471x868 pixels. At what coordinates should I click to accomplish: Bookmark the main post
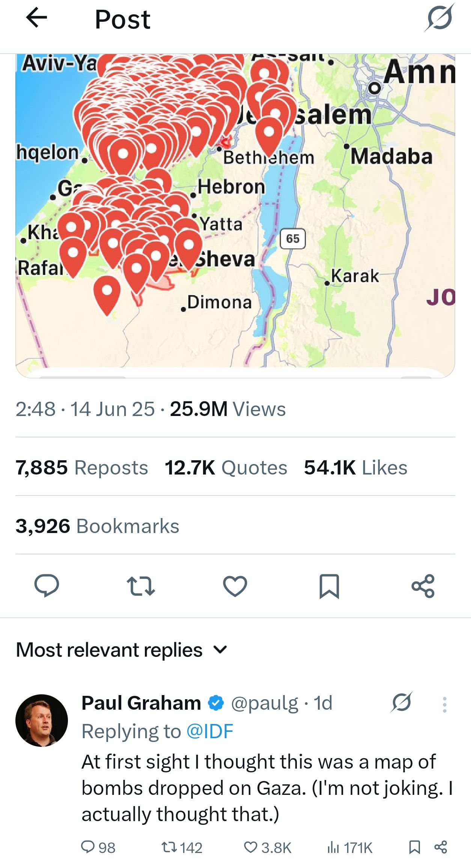click(x=329, y=586)
